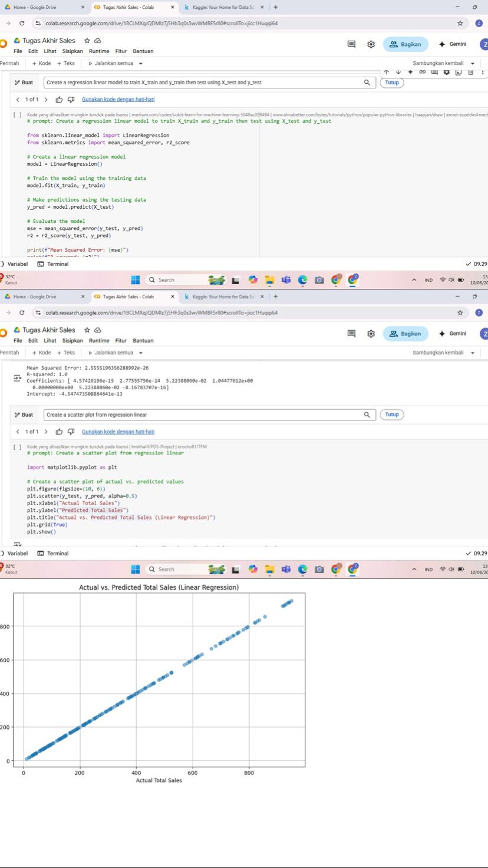The height and width of the screenshot is (868, 488).
Task: Click the output icon beside Mean Squared Error result
Action: coord(17,380)
